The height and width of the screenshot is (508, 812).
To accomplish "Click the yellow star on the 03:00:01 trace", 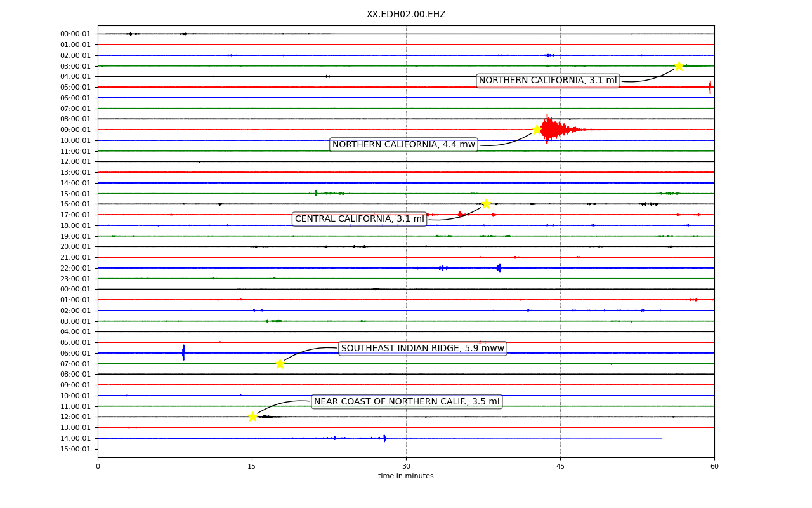I will pos(679,66).
